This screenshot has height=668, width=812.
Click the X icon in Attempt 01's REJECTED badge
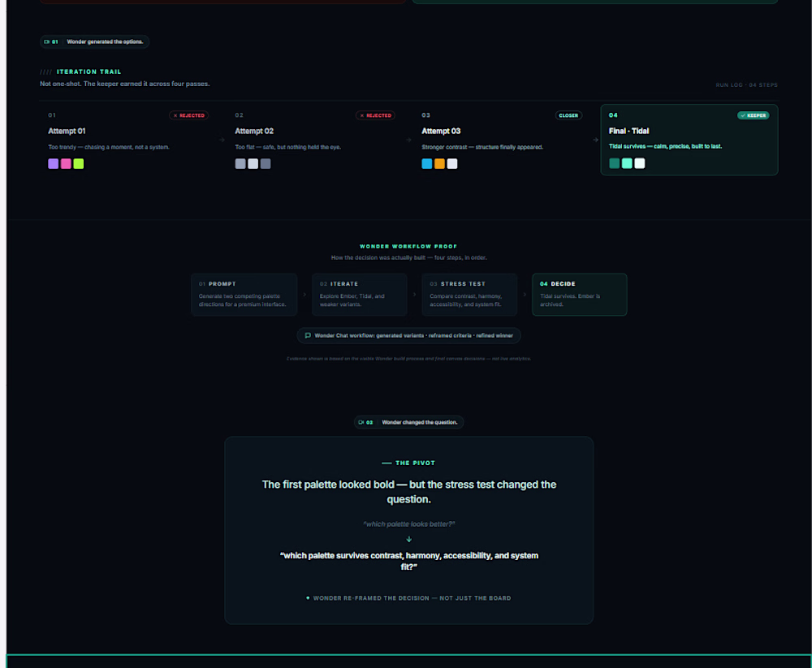click(175, 115)
